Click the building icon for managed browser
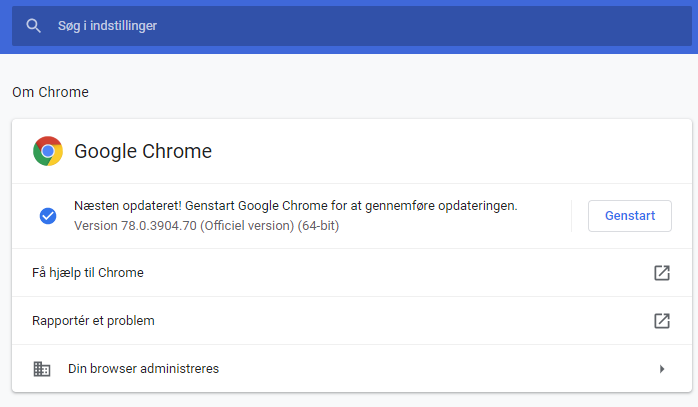The height and width of the screenshot is (407, 698). pos(42,369)
